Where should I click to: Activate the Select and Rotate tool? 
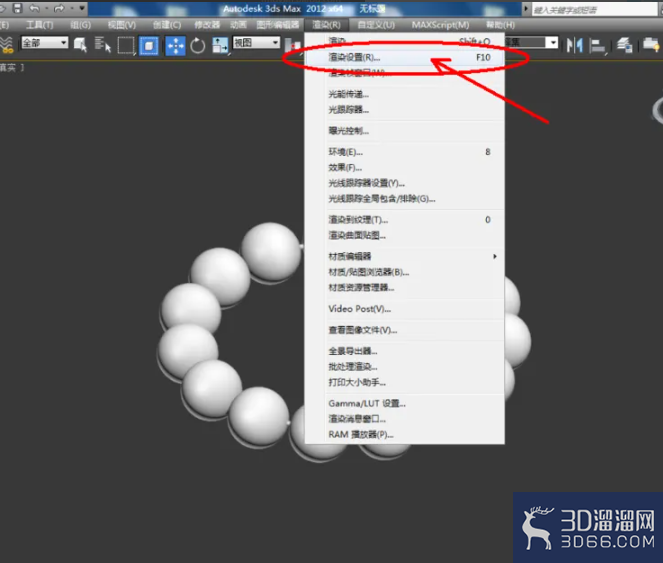tap(197, 46)
